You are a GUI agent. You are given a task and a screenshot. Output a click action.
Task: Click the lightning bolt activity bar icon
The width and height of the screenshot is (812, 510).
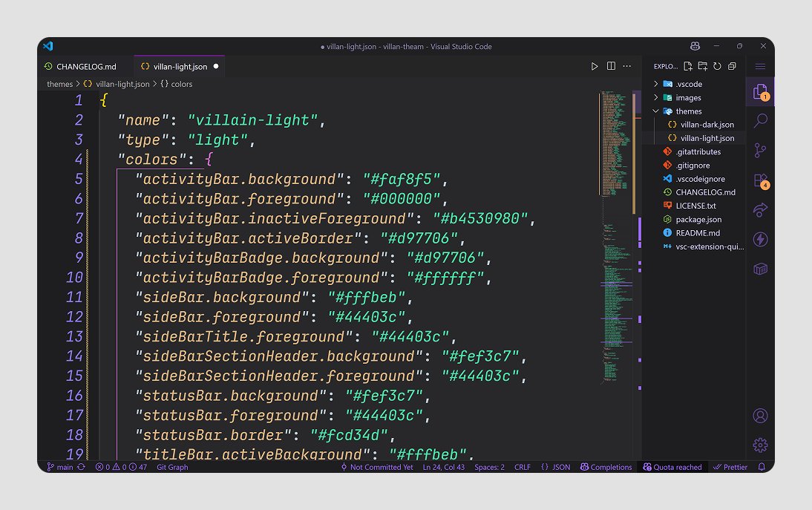click(760, 239)
